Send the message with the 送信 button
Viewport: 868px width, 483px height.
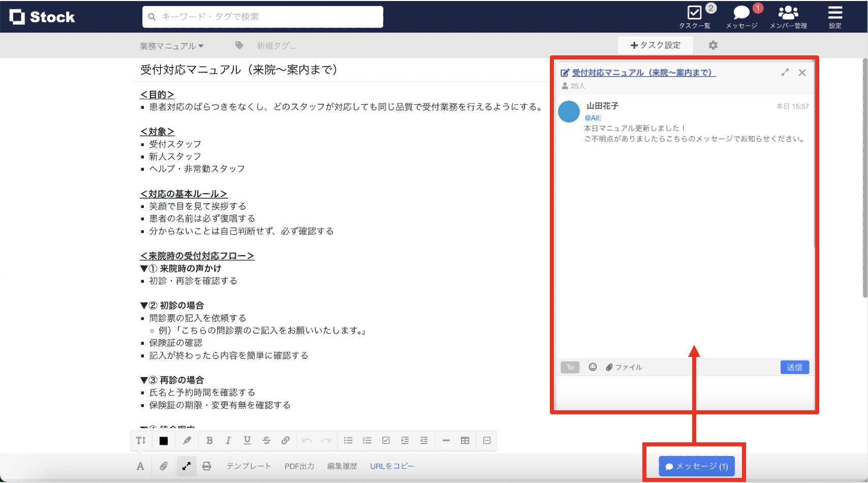point(794,367)
